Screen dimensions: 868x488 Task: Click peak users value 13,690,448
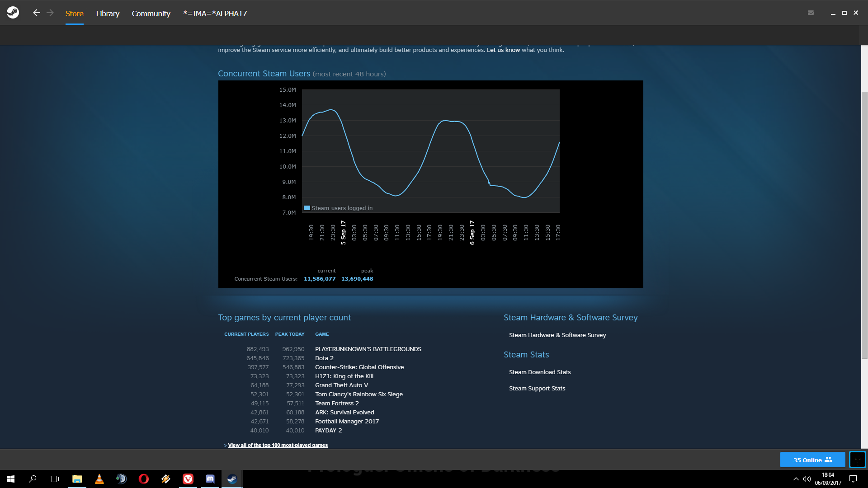(357, 279)
